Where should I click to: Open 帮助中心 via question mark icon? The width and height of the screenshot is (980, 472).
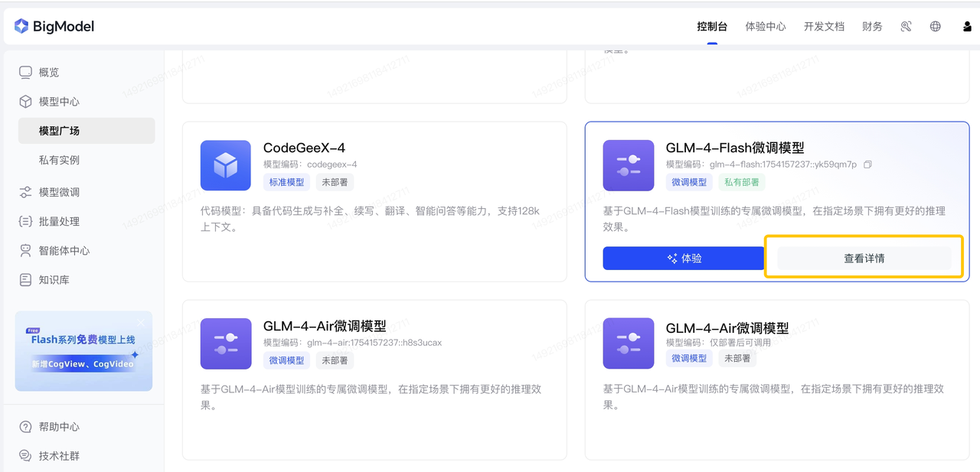pyautogui.click(x=25, y=427)
